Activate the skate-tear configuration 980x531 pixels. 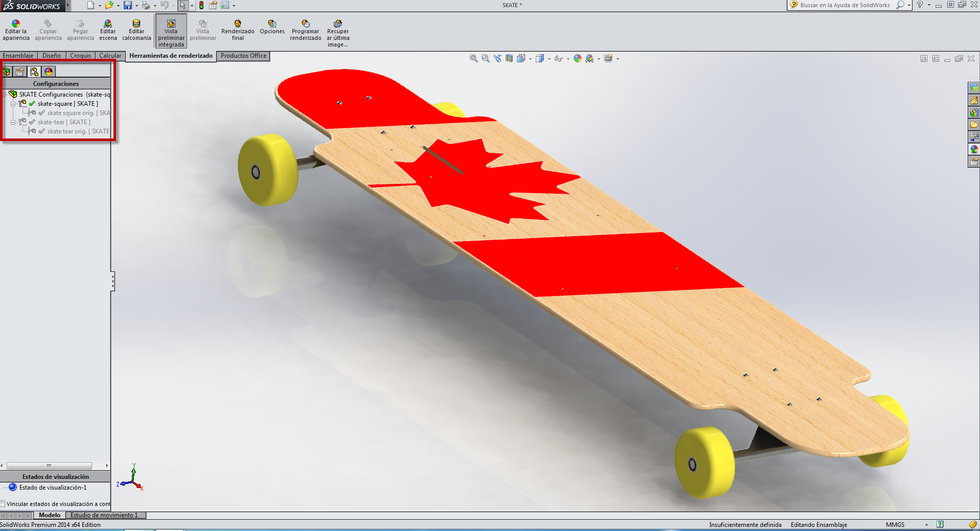63,122
